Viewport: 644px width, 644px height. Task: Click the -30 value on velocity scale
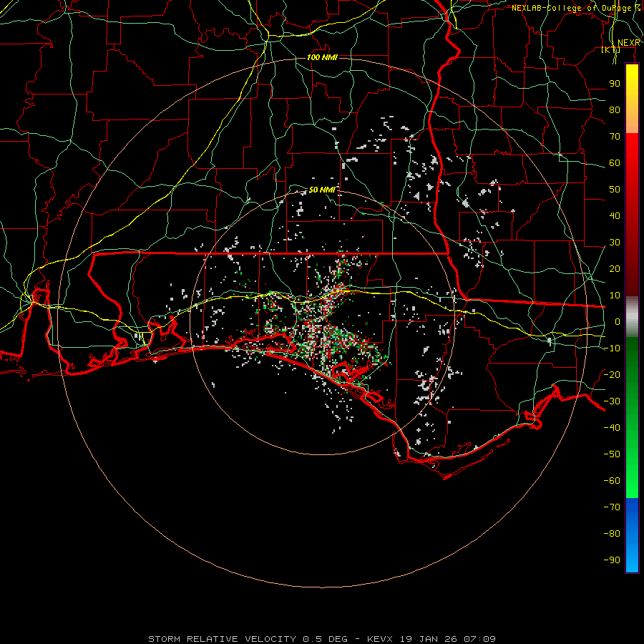coord(612,401)
